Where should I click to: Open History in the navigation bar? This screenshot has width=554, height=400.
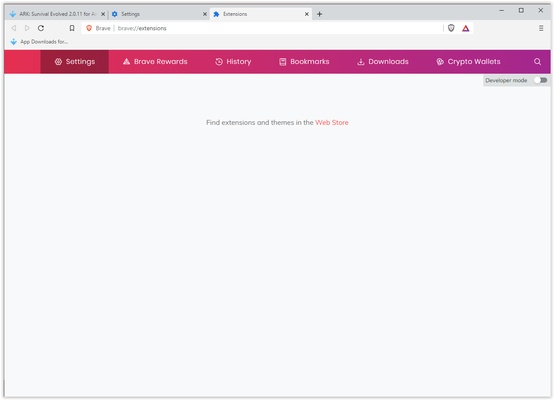233,62
